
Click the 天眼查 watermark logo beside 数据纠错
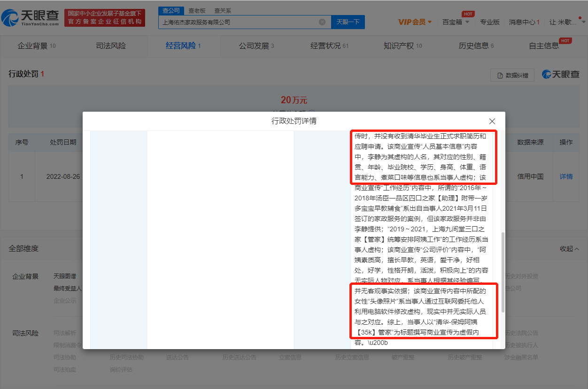560,75
